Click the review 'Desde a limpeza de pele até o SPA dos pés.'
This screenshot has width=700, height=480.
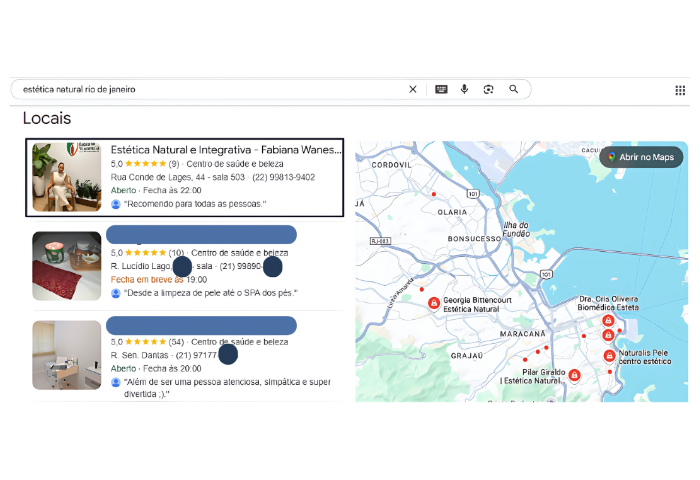pyautogui.click(x=211, y=293)
